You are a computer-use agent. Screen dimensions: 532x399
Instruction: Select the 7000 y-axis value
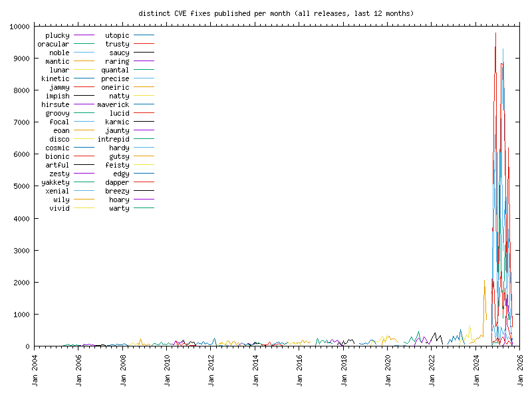pyautogui.click(x=21, y=122)
